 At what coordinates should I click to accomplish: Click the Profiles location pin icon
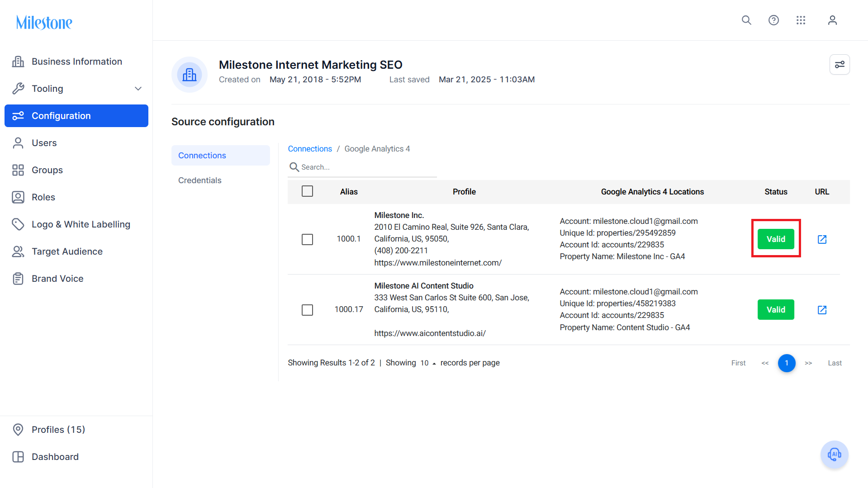[x=18, y=430]
